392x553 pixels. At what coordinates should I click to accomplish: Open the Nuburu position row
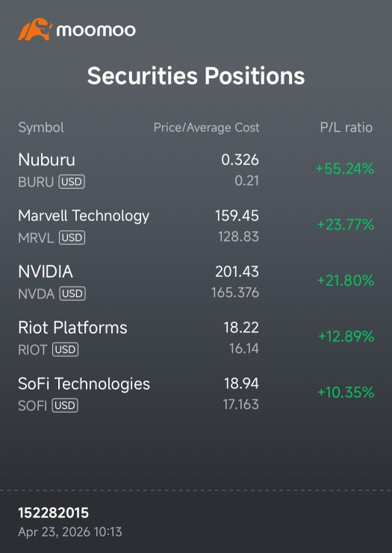pos(196,170)
